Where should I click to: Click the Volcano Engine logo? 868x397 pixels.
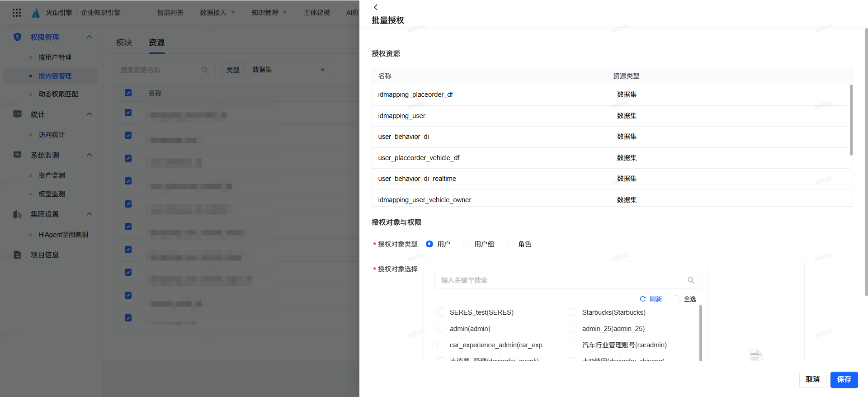(36, 13)
